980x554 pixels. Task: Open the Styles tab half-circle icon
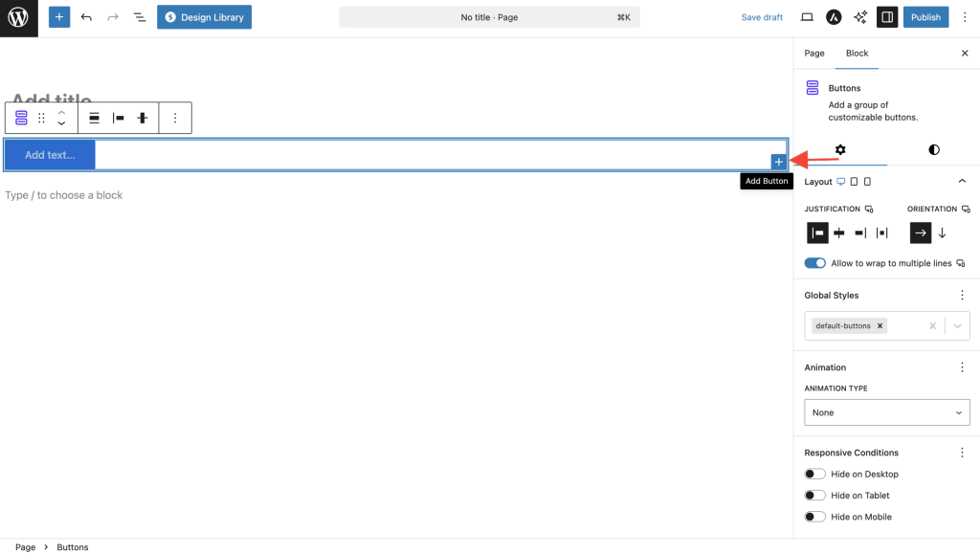[933, 150]
